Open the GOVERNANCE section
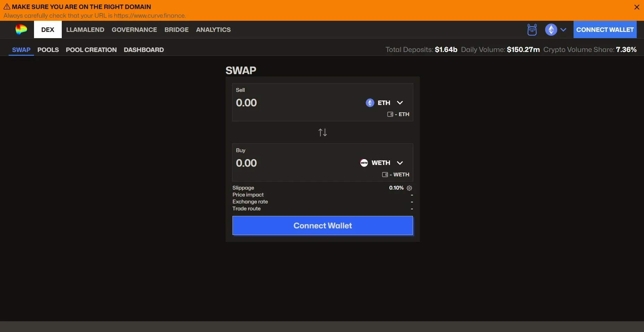The image size is (644, 332). click(x=134, y=30)
